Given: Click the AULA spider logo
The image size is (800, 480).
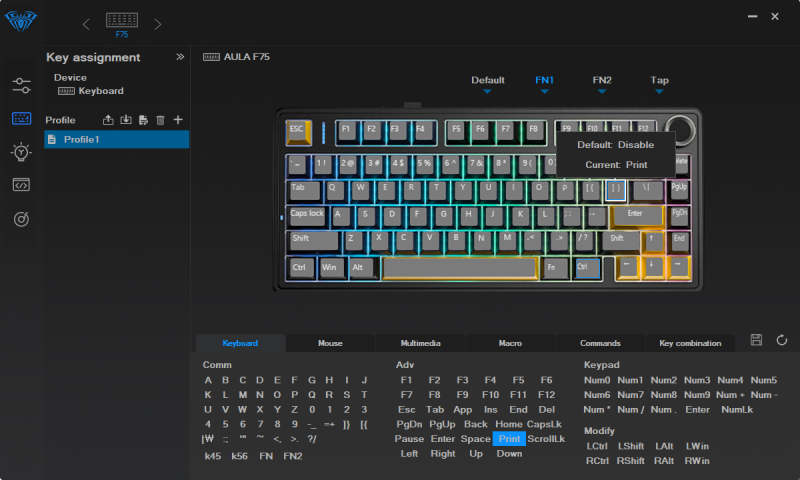Looking at the screenshot, I should tap(20, 21).
